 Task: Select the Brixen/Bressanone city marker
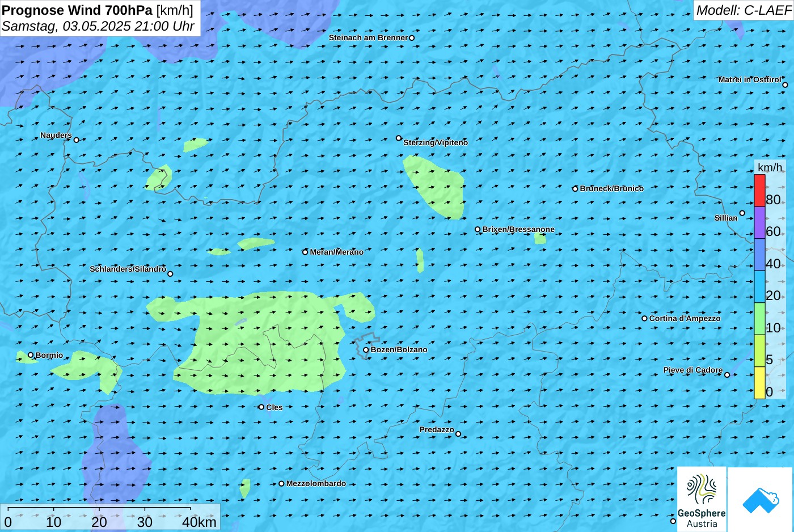pyautogui.click(x=478, y=230)
